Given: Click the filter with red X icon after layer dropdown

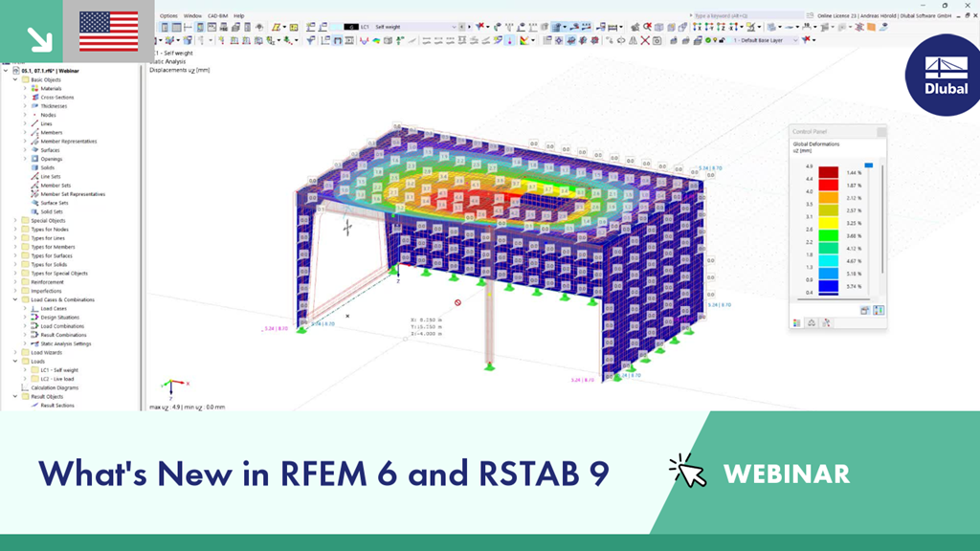Looking at the screenshot, I should click(x=806, y=40).
